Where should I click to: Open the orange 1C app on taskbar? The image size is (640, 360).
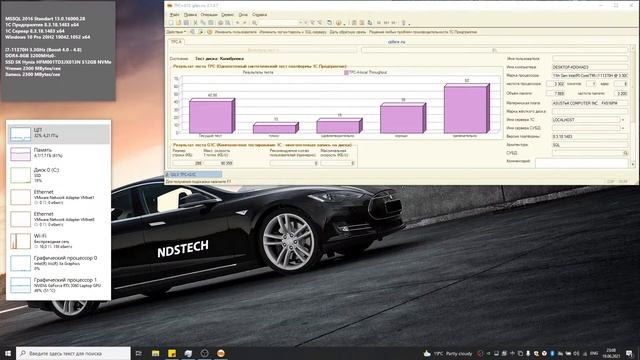pyautogui.click(x=221, y=353)
